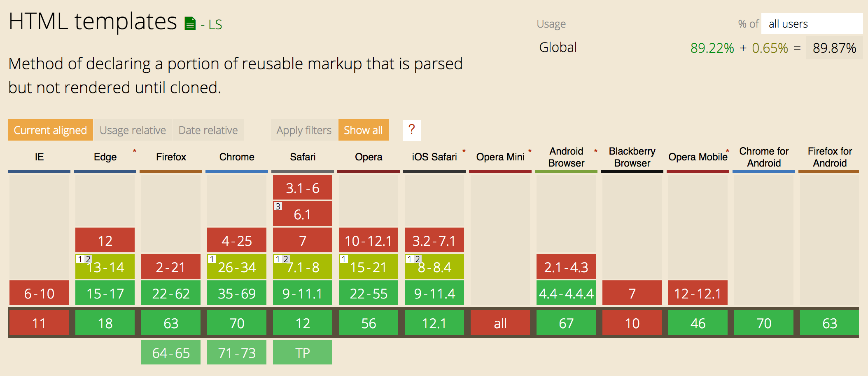The height and width of the screenshot is (376, 868).
Task: Click the asterisk beside iOS Safari header
Action: click(x=464, y=150)
